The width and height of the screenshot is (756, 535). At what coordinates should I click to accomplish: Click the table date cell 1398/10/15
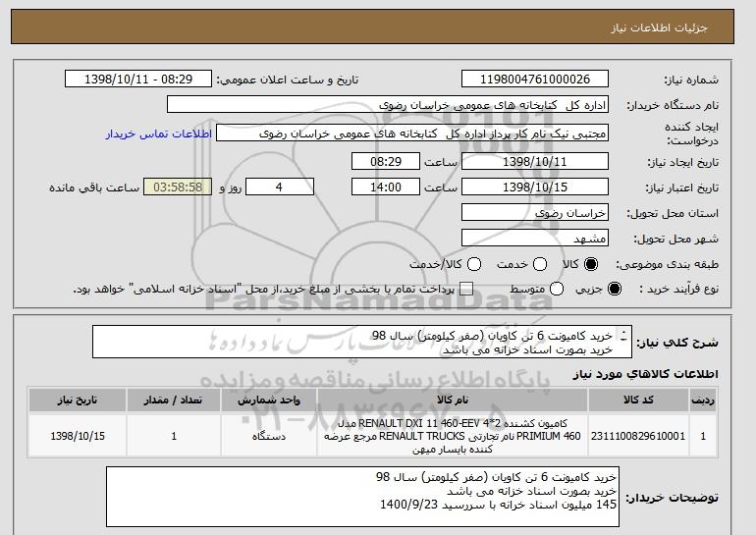pyautogui.click(x=78, y=436)
